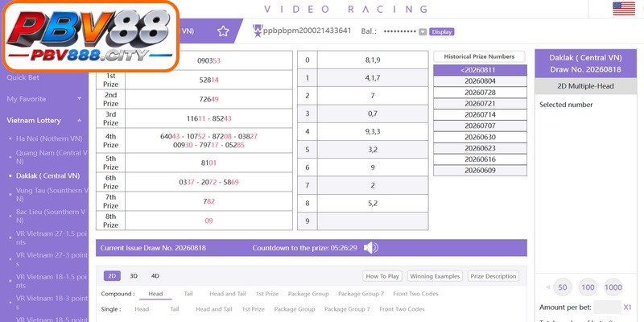644x322 pixels.
Task: Select Compound Head bet type
Action: [x=155, y=294]
